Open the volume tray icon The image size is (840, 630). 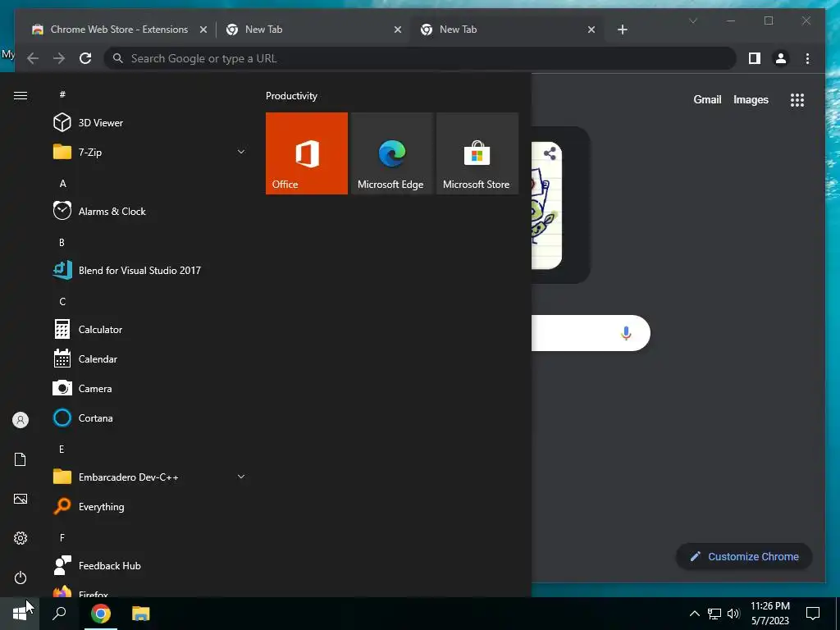click(733, 614)
